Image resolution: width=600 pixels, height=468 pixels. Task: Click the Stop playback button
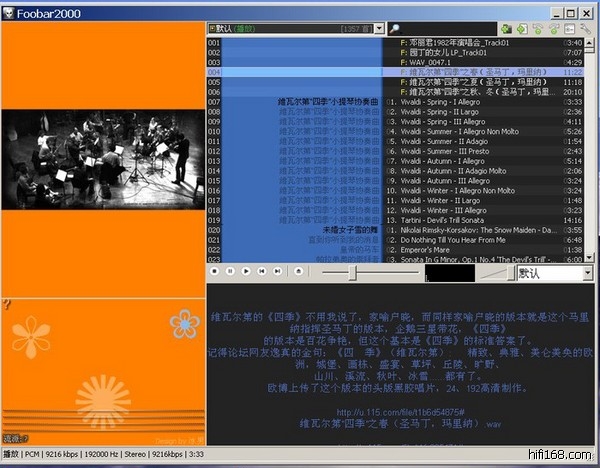tap(215, 271)
